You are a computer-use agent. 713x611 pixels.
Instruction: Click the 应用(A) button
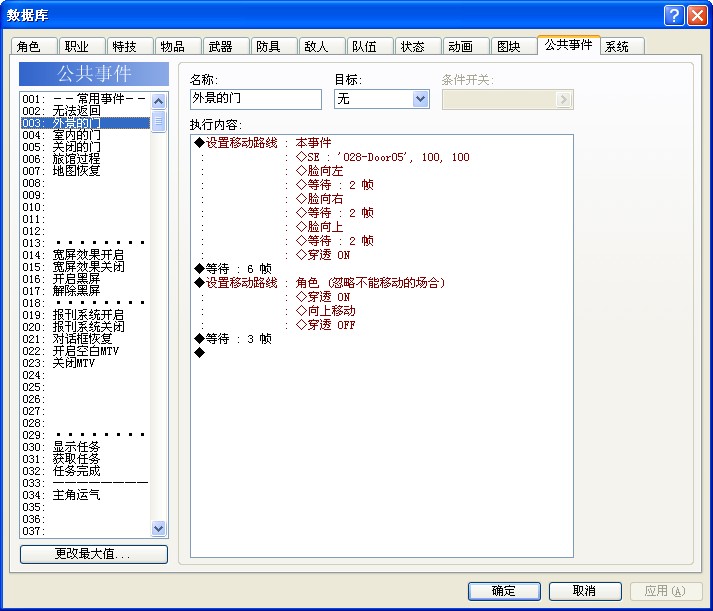666,591
